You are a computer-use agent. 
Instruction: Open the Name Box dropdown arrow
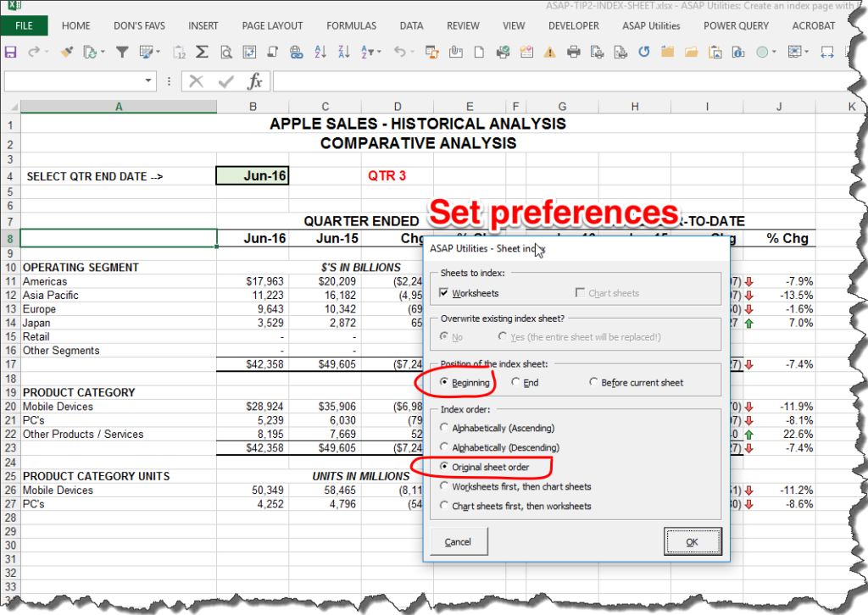[x=147, y=81]
